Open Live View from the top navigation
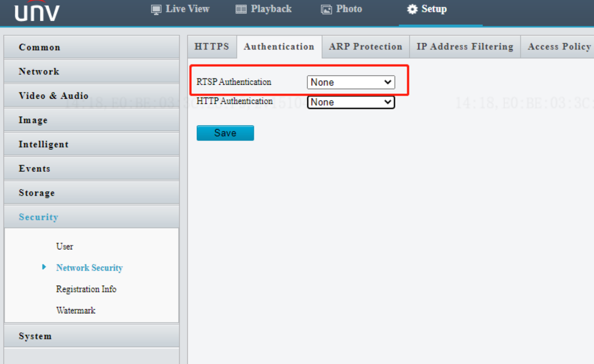Viewport: 594px width, 364px height. (x=180, y=9)
